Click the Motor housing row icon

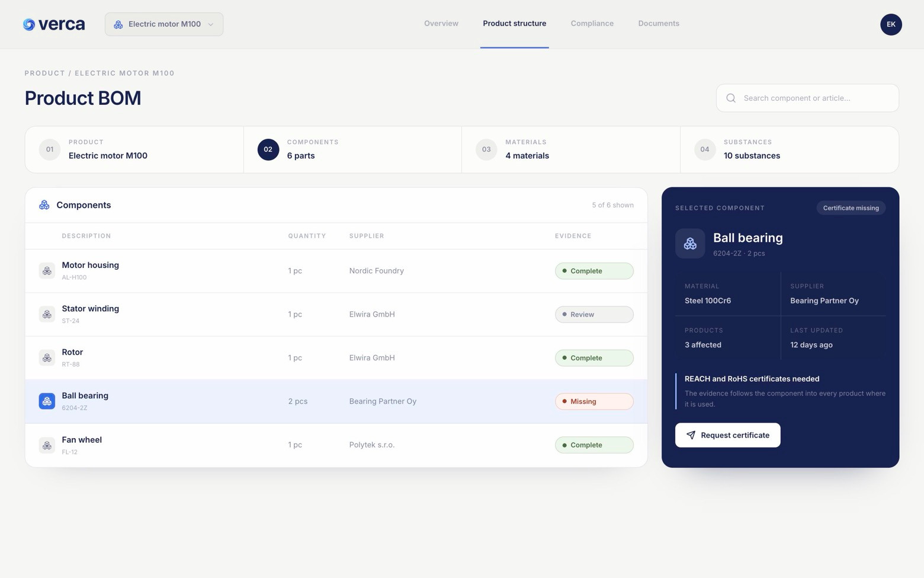point(47,271)
